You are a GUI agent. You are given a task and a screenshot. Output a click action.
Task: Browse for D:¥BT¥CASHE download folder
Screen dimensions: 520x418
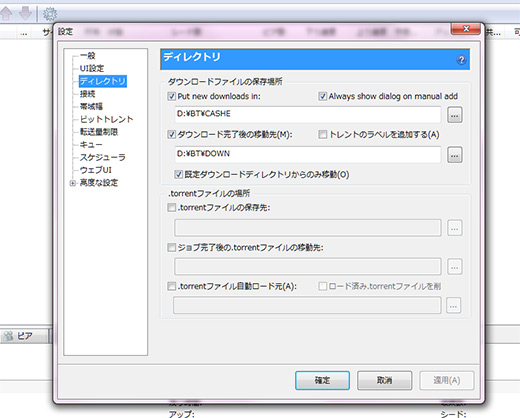tap(455, 115)
